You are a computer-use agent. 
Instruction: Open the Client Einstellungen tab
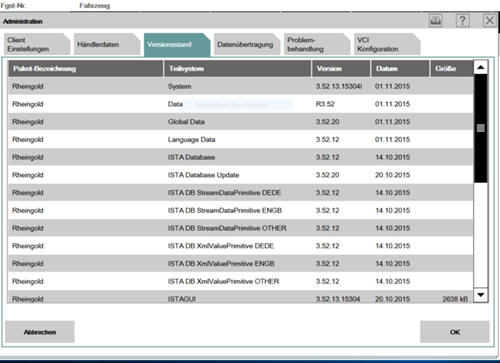[x=37, y=44]
